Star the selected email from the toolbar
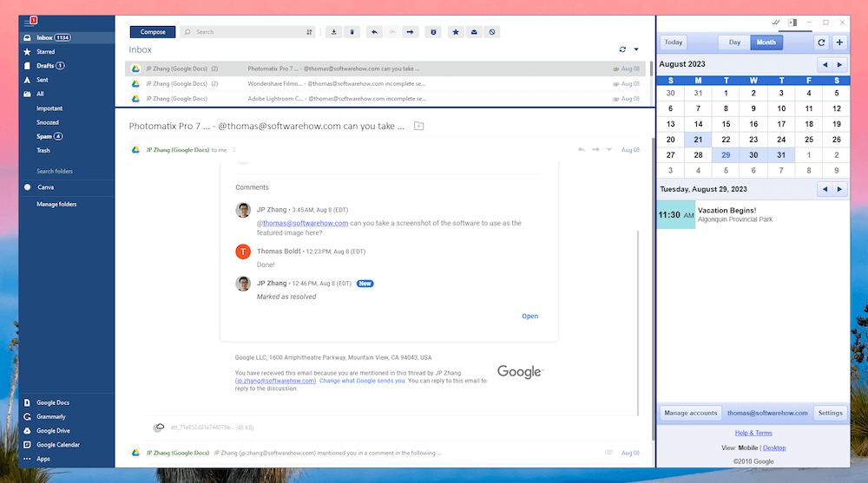The width and height of the screenshot is (868, 483). coord(456,32)
